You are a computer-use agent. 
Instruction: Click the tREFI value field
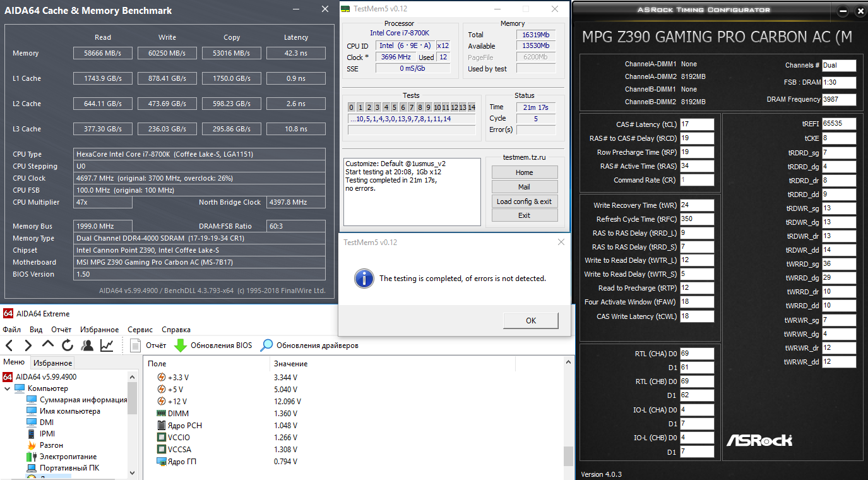839,124
